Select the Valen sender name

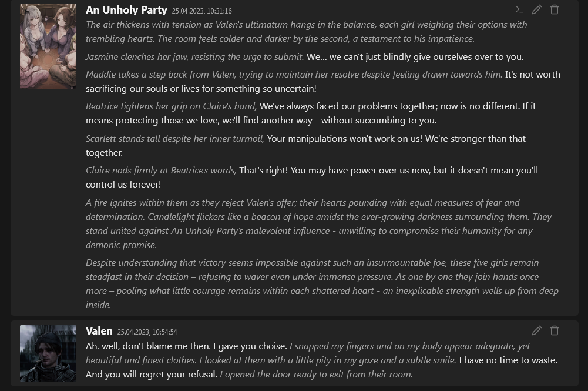(x=99, y=331)
